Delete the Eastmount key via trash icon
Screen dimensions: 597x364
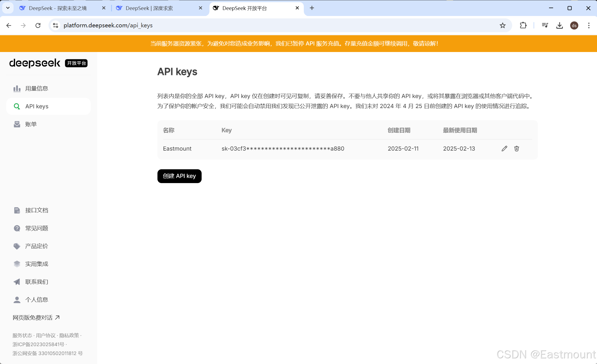(517, 148)
